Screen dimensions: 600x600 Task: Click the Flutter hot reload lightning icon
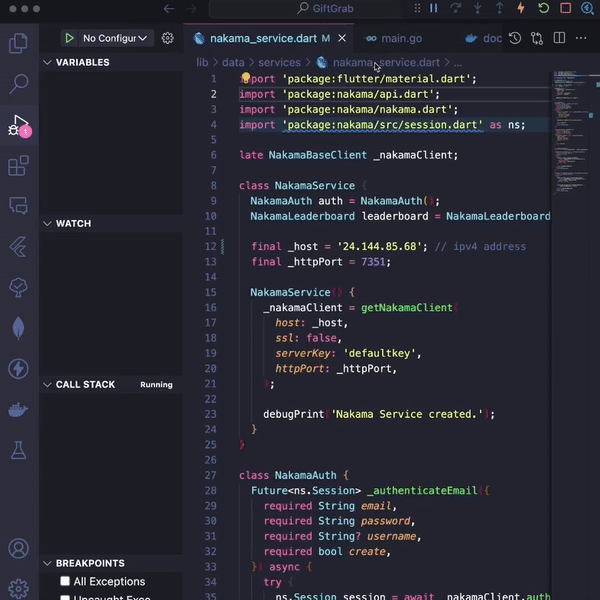[x=519, y=9]
